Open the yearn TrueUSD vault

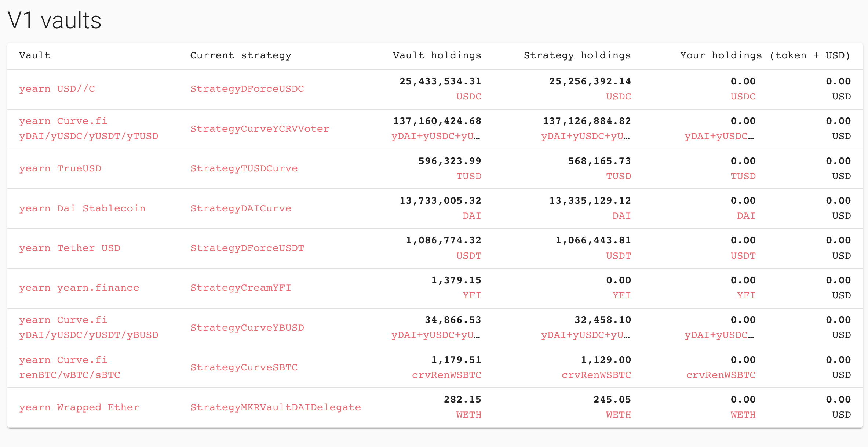click(60, 168)
